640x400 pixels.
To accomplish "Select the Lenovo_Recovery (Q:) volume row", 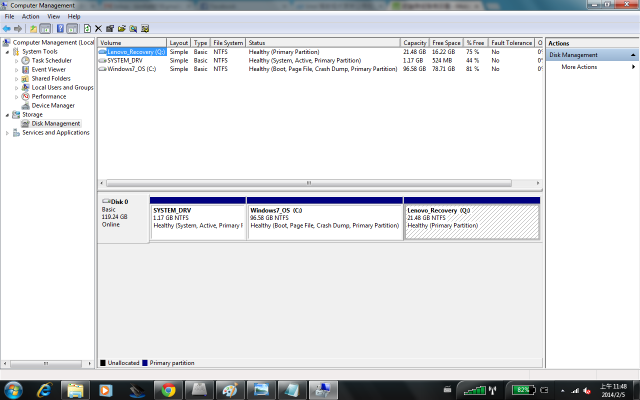I will pos(320,52).
